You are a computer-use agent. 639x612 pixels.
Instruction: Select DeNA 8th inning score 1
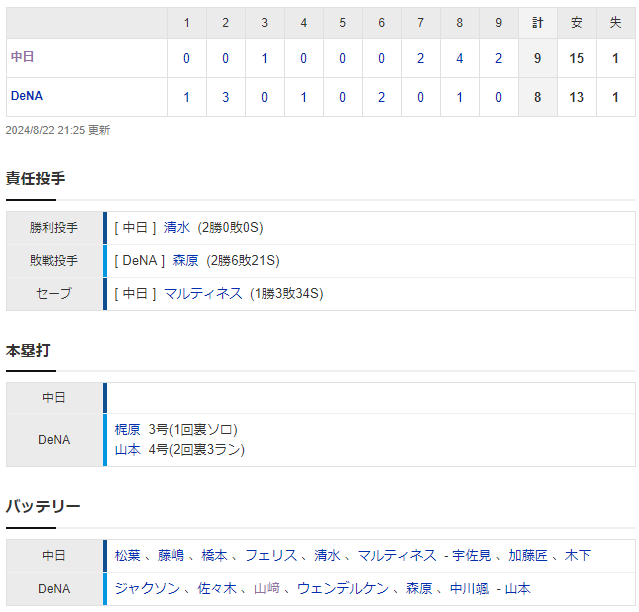tap(459, 97)
